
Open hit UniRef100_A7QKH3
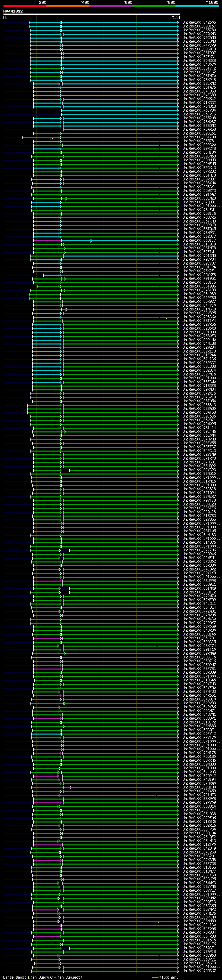point(199,34)
